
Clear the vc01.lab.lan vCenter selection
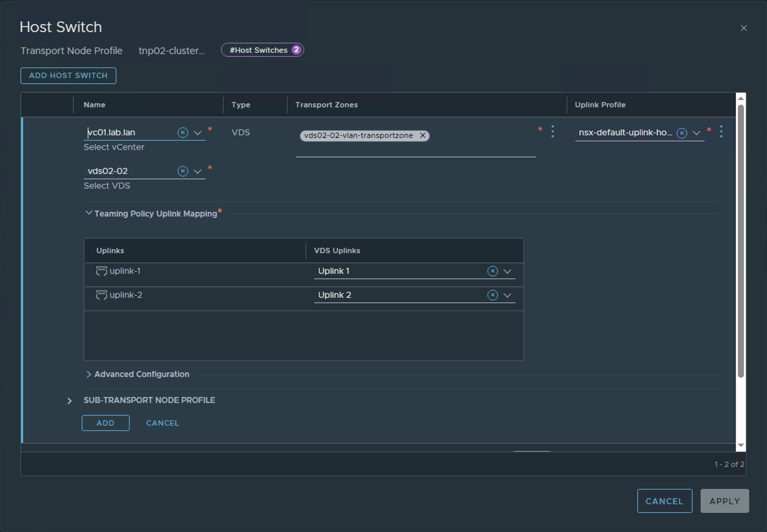[x=183, y=132]
